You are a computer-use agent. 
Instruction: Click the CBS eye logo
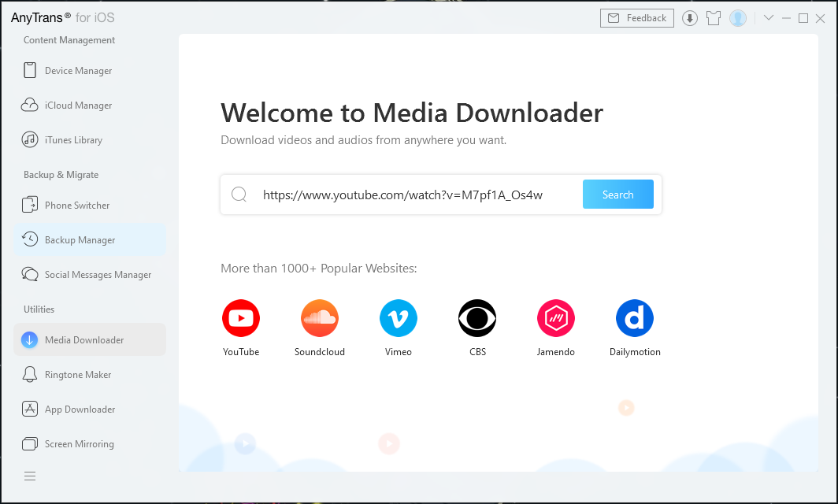pos(477,318)
